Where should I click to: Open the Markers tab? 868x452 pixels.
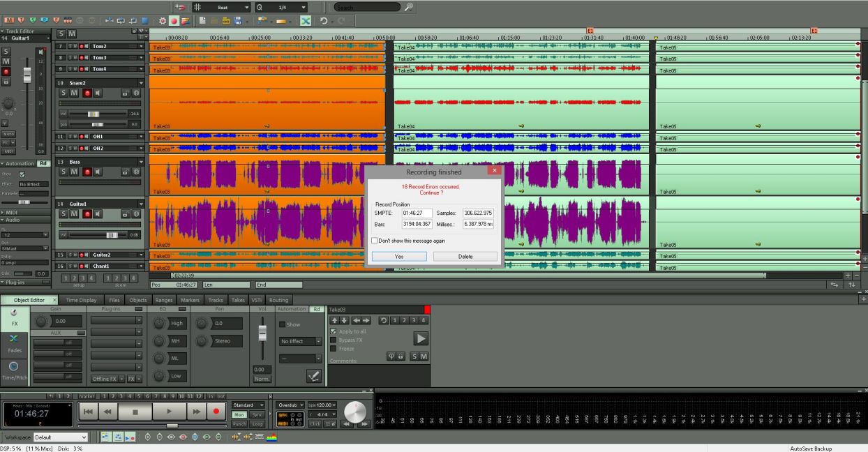[x=190, y=300]
